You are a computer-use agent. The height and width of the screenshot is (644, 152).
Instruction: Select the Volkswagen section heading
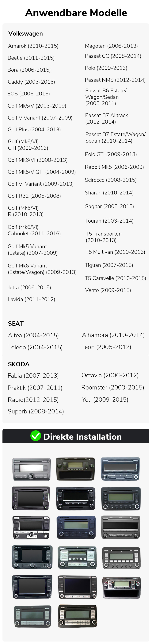(x=25, y=33)
